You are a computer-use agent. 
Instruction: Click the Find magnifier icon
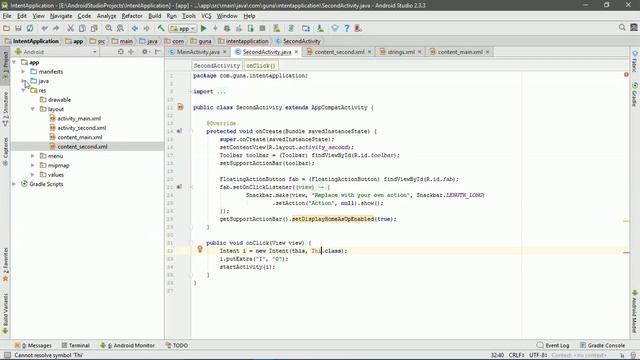pyautogui.click(x=109, y=28)
